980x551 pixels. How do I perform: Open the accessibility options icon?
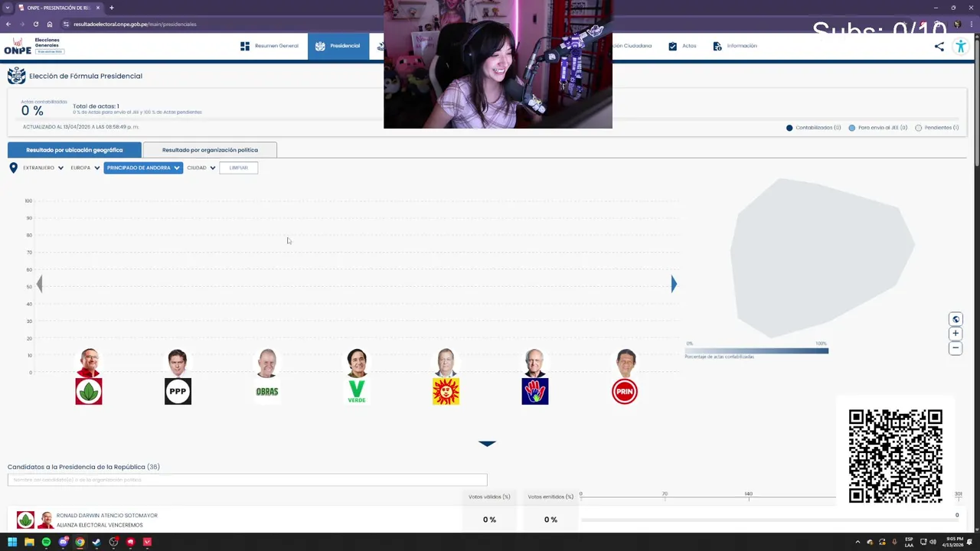click(961, 46)
